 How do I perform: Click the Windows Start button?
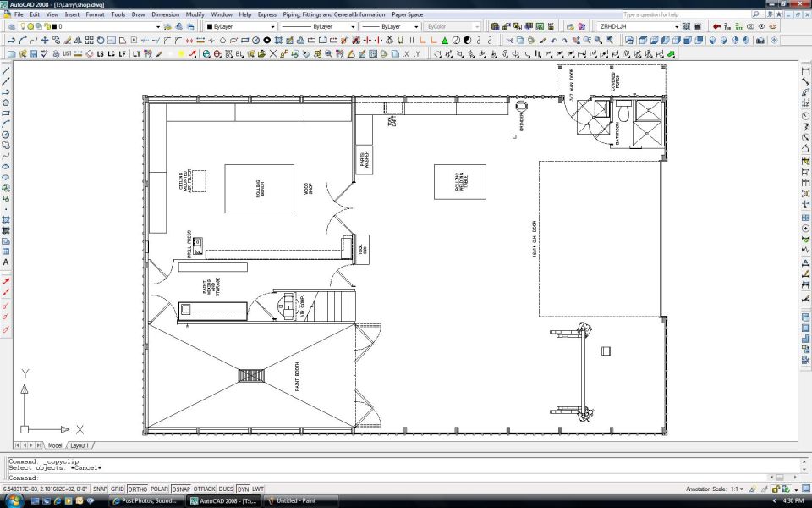13,500
